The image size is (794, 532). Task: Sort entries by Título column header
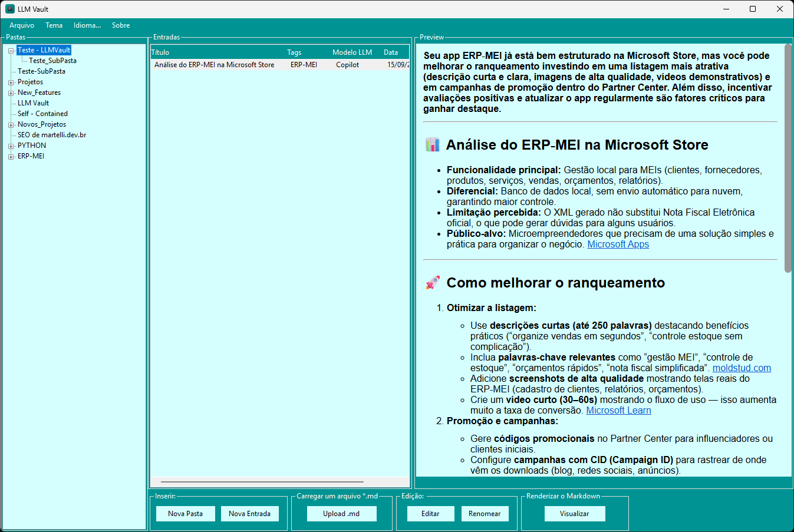tap(218, 52)
